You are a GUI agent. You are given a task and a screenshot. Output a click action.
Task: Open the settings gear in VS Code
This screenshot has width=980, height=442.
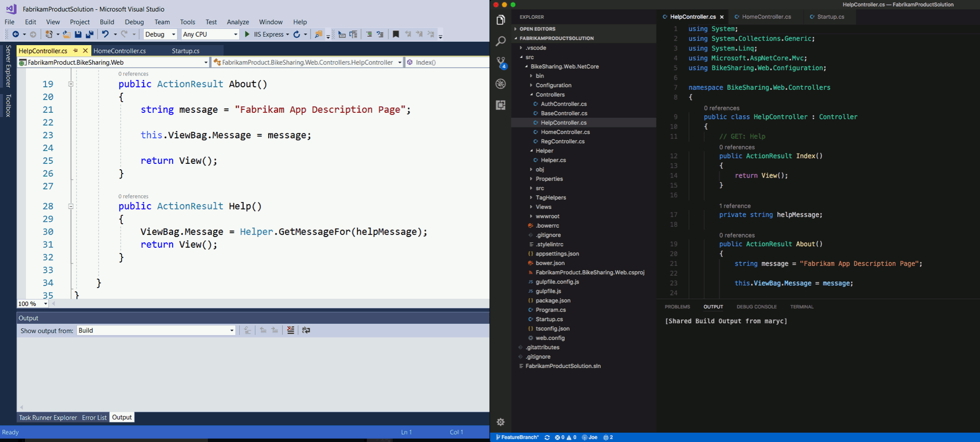click(501, 422)
